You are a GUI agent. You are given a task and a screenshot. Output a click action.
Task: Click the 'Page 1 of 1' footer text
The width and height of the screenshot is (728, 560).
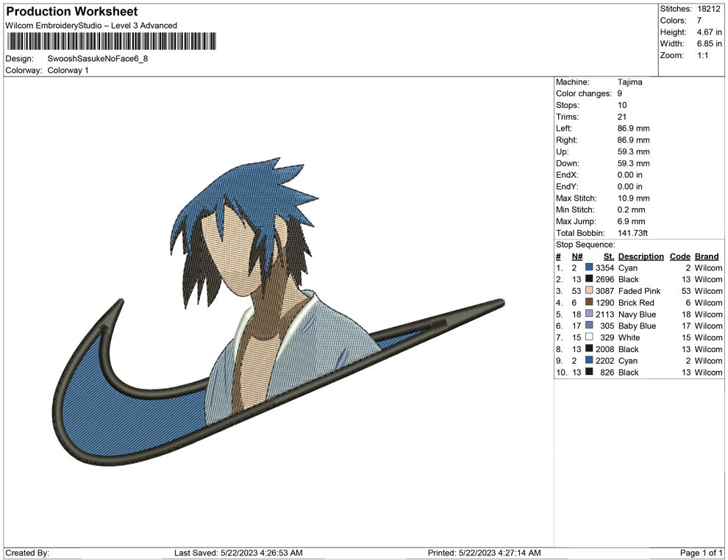pos(701,553)
